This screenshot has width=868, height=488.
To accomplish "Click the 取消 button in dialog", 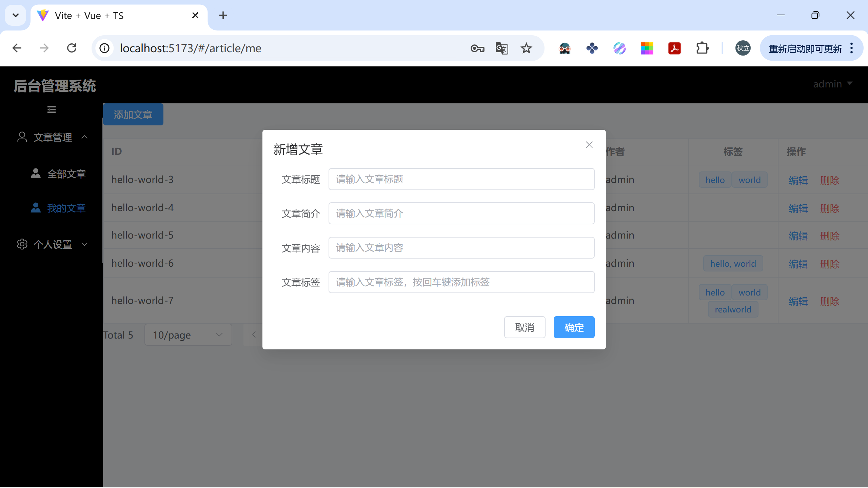I will click(525, 327).
